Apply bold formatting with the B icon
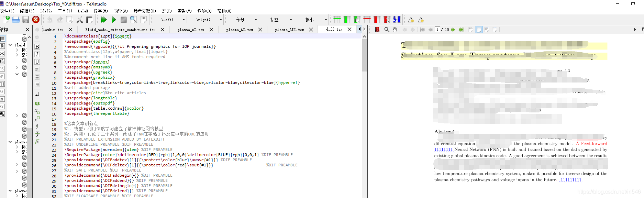644x198 pixels. tap(37, 47)
